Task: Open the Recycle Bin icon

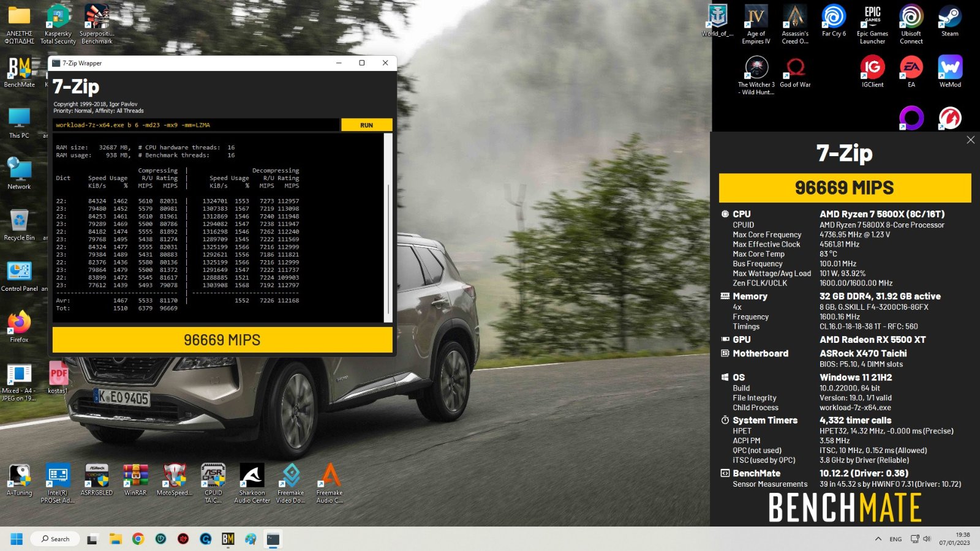Action: pyautogui.click(x=19, y=225)
